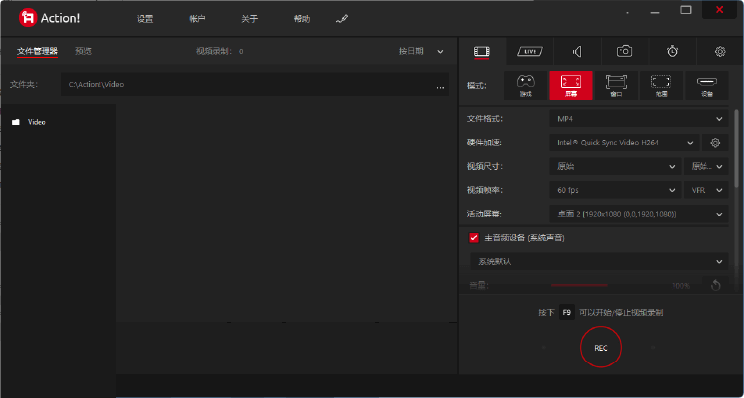This screenshot has height=398, width=744.
Task: Open the system default audio device dropdown
Action: pos(599,261)
